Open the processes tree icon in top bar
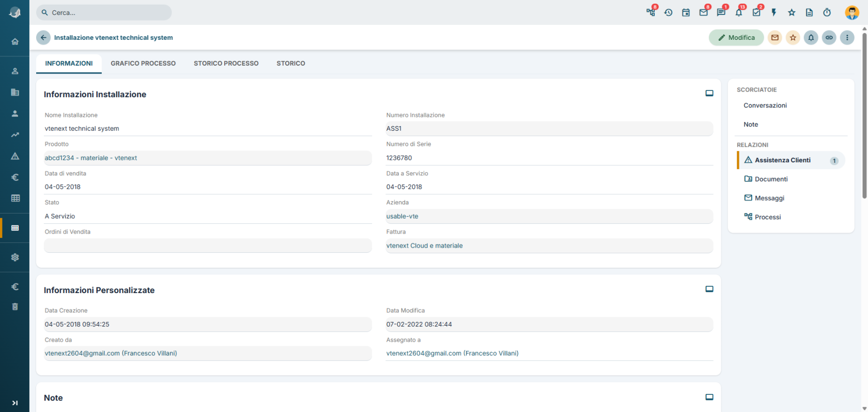868x412 pixels. 650,12
